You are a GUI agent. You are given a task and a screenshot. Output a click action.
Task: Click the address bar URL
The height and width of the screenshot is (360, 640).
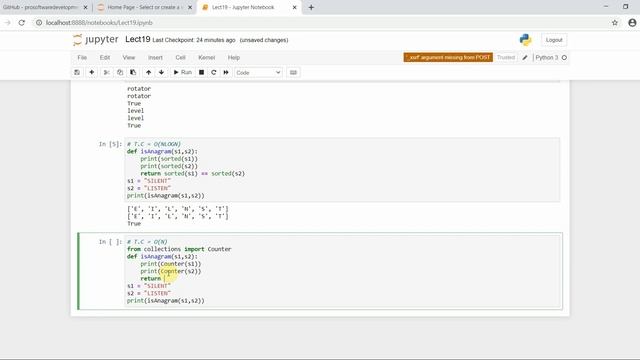(x=99, y=23)
